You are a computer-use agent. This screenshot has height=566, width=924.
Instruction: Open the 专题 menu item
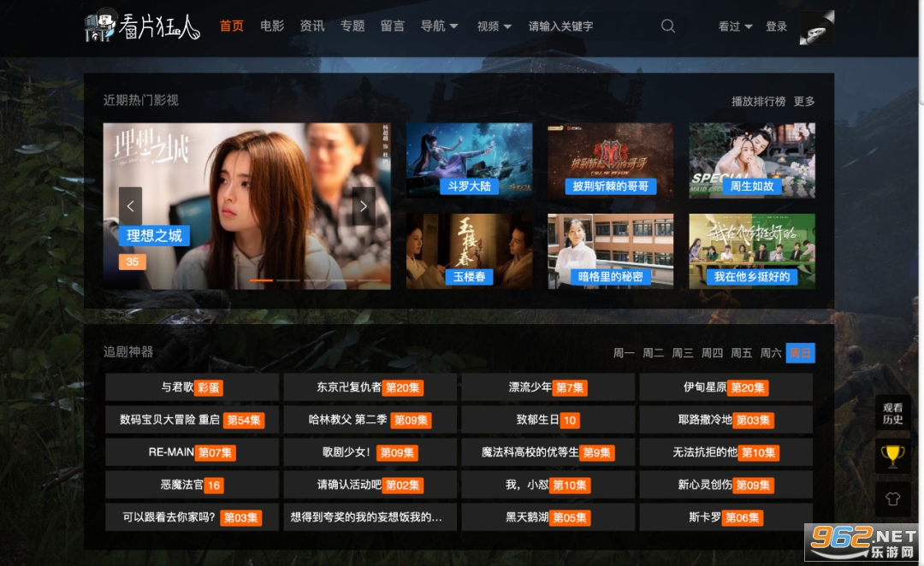pos(352,26)
